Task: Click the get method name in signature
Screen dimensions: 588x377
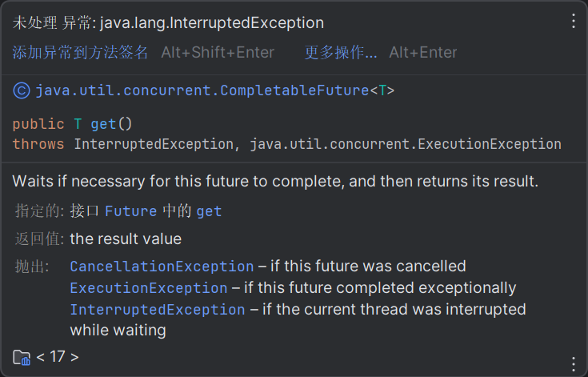Action: point(103,124)
